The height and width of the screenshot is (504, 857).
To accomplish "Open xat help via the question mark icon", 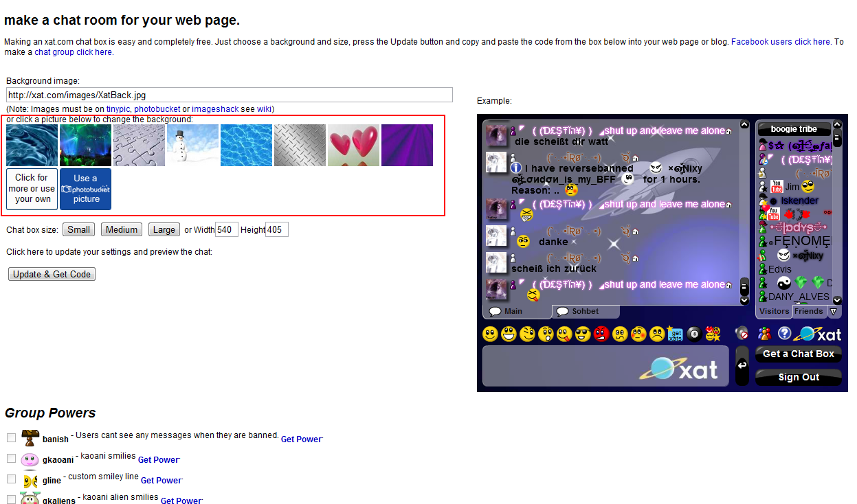I will tap(784, 334).
